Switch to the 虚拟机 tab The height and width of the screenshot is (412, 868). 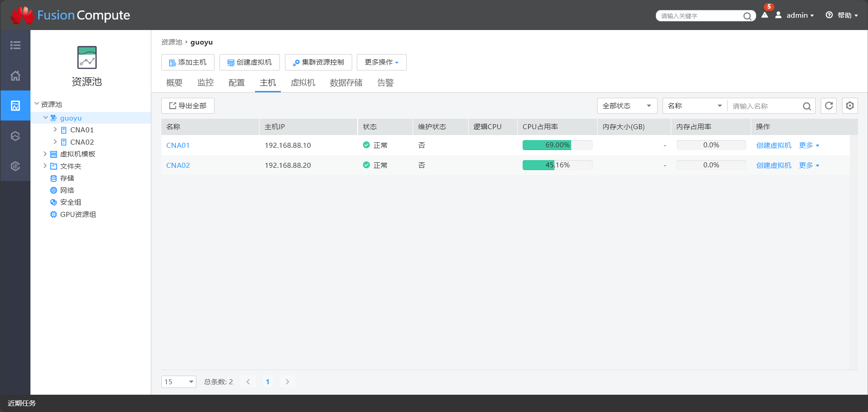303,83
